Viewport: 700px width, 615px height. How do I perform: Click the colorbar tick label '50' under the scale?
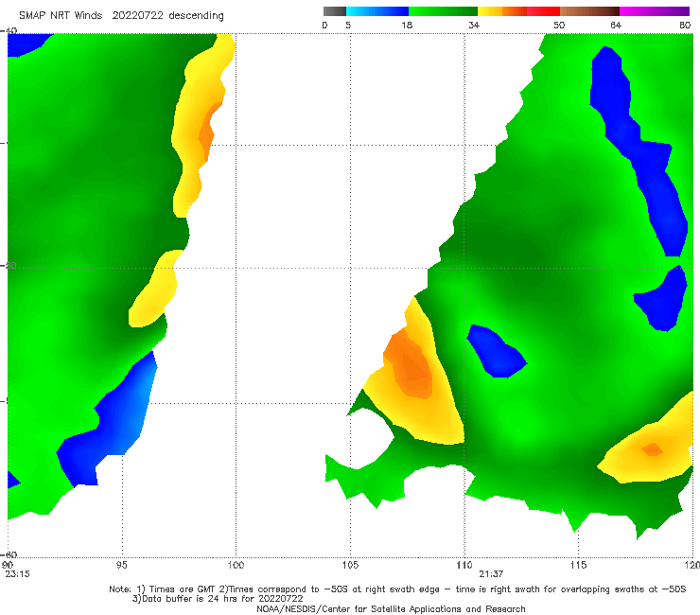pos(559,25)
